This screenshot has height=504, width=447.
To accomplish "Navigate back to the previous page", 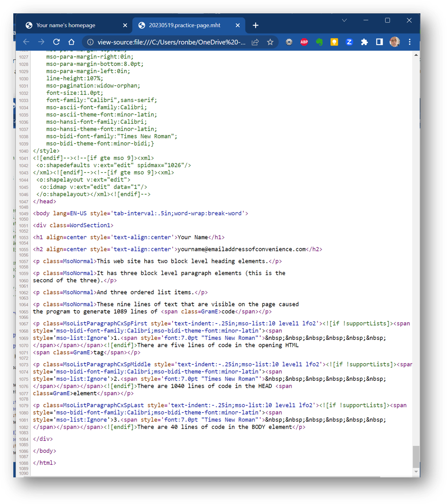I will [x=26, y=42].
